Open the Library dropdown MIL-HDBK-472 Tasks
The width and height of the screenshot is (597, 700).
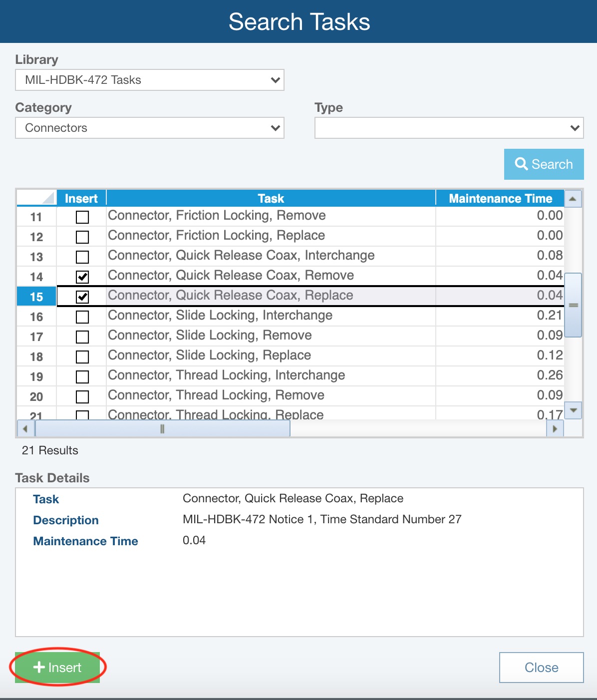(x=150, y=80)
